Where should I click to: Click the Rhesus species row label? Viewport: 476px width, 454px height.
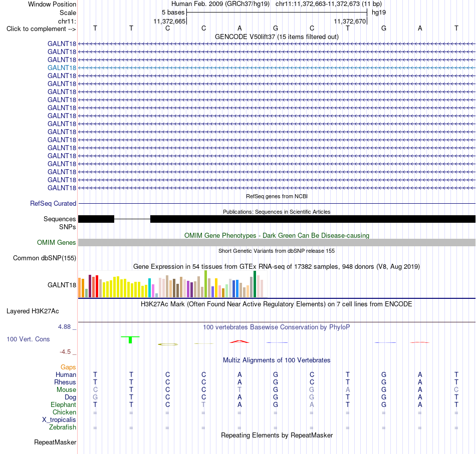coord(65,382)
